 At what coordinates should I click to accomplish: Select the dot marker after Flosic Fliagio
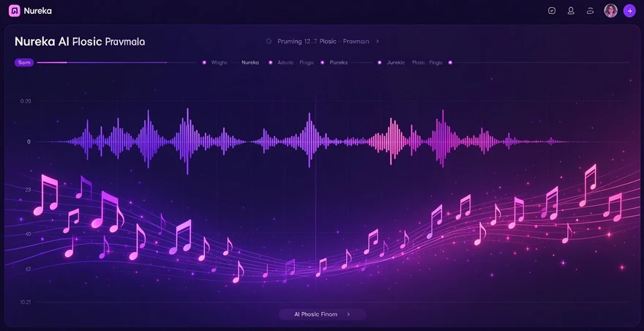point(450,62)
